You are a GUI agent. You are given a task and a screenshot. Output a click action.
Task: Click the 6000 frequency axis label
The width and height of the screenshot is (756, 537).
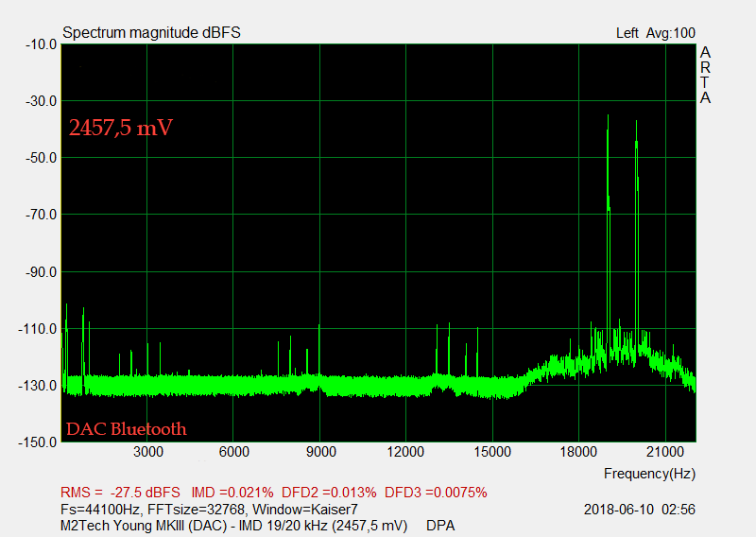[x=234, y=452]
